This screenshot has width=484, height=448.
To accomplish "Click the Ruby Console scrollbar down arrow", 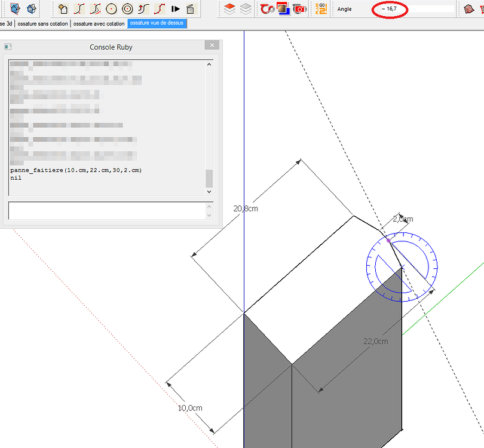I will pos(209,192).
